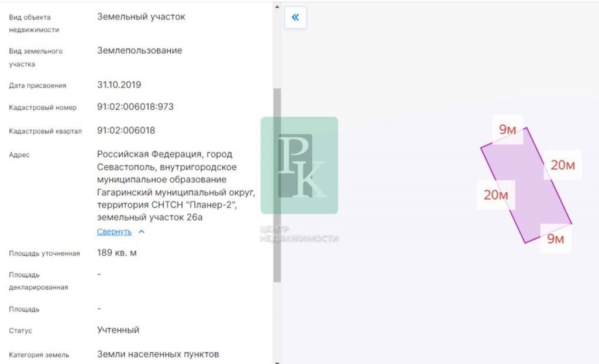Click the date value 31.10.2019
This screenshot has height=364, width=599.
[119, 85]
